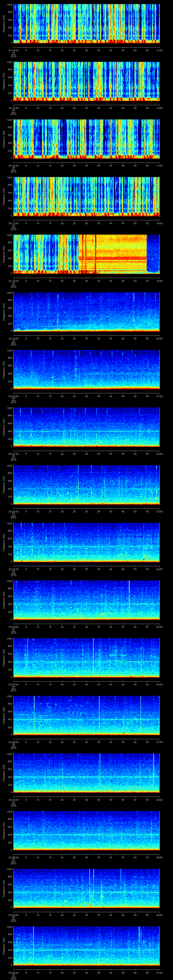173x980 pixels.
Task: Select the "20:20:00" time label
Action: [13, 396]
